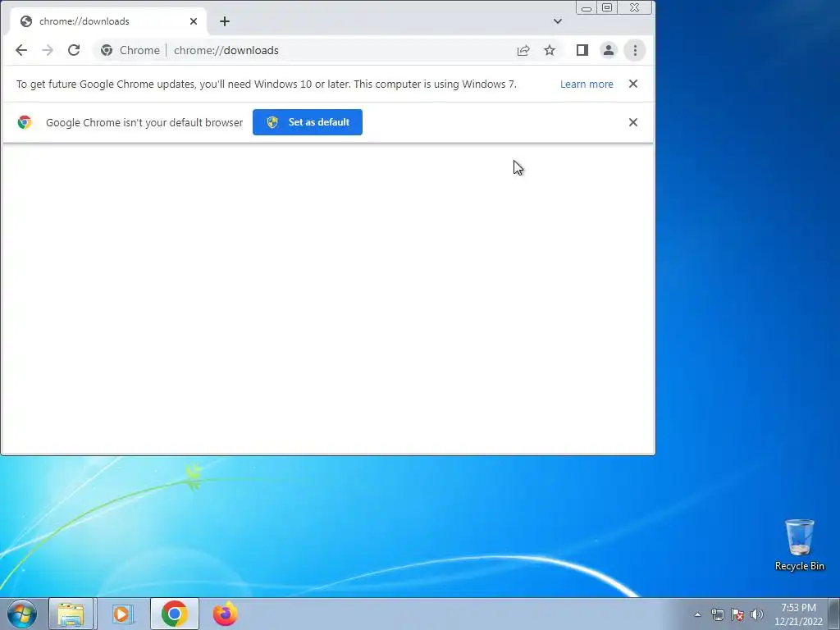Open Chrome's three-dot menu
Screen dimensions: 840x630
635,50
